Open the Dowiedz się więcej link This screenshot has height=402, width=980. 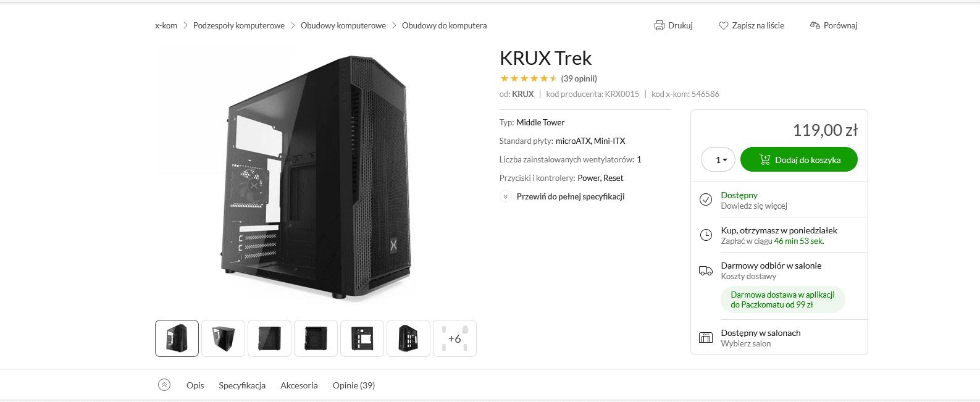tap(754, 206)
